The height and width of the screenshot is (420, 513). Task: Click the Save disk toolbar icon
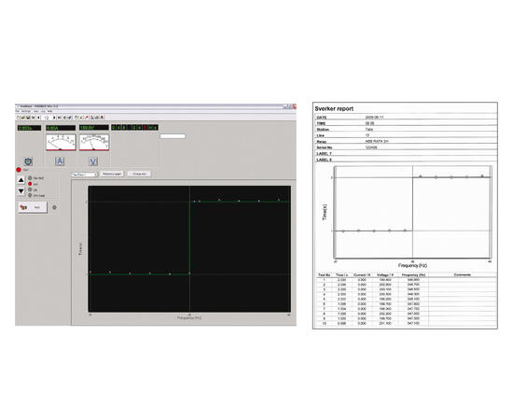point(28,118)
